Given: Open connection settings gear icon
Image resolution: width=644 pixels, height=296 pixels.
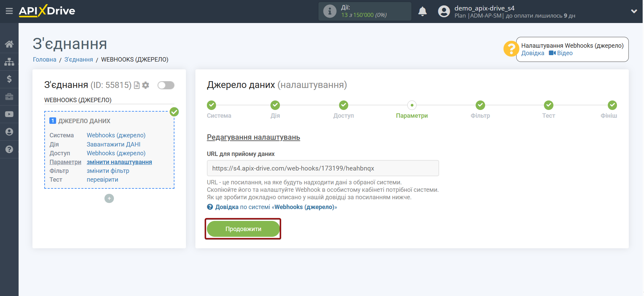Looking at the screenshot, I should (146, 85).
